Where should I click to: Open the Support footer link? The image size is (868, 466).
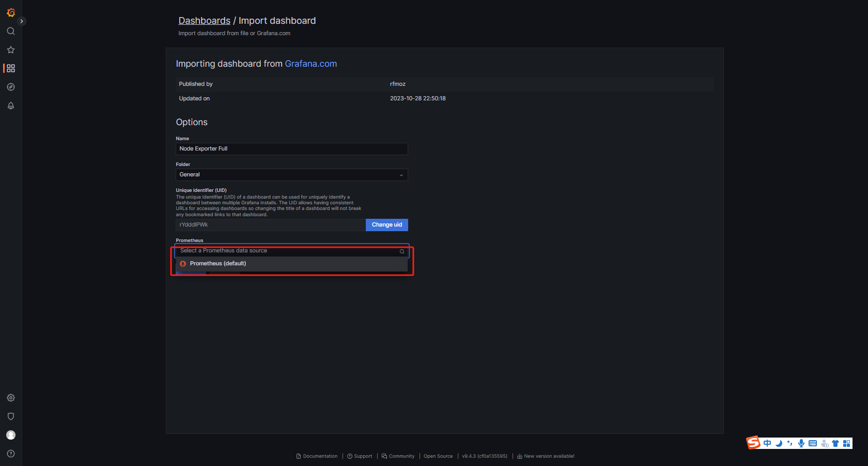click(360, 456)
